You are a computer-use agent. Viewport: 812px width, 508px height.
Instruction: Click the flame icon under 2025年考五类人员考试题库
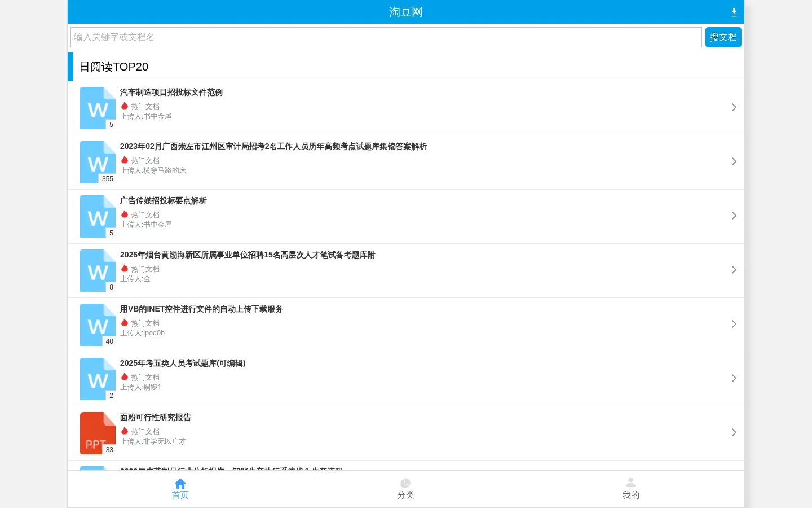pyautogui.click(x=125, y=377)
